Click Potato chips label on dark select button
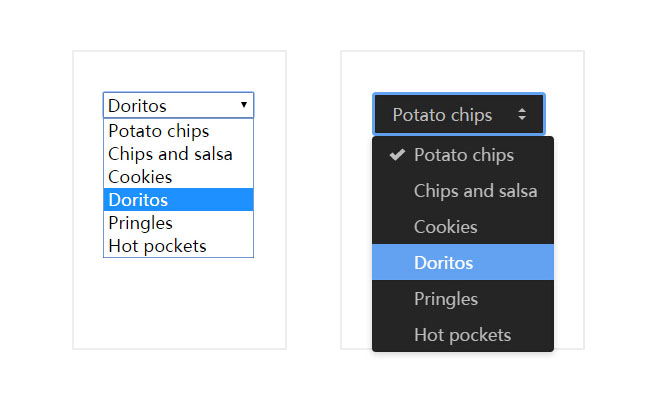This screenshot has height=400, width=650. point(442,115)
